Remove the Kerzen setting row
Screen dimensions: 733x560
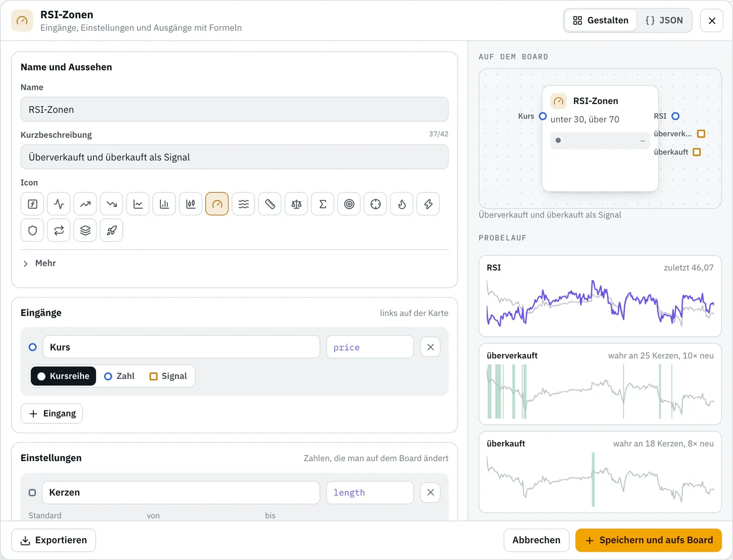(430, 493)
